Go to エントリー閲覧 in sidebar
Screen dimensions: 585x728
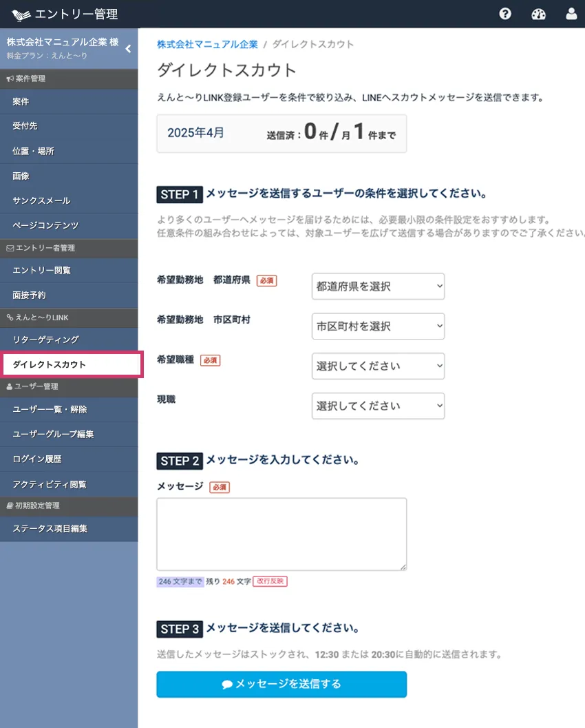(41, 270)
